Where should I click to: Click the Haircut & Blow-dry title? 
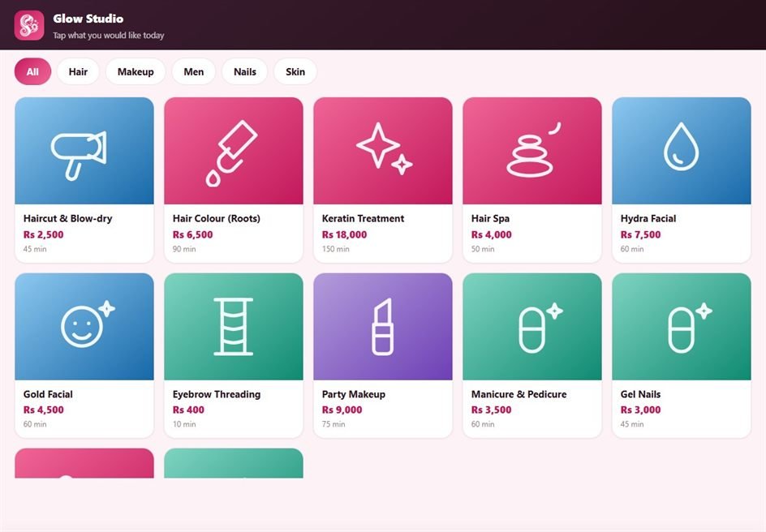(68, 219)
